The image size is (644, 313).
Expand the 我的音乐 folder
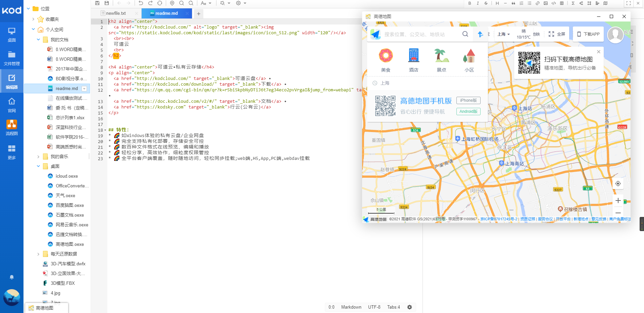point(38,156)
